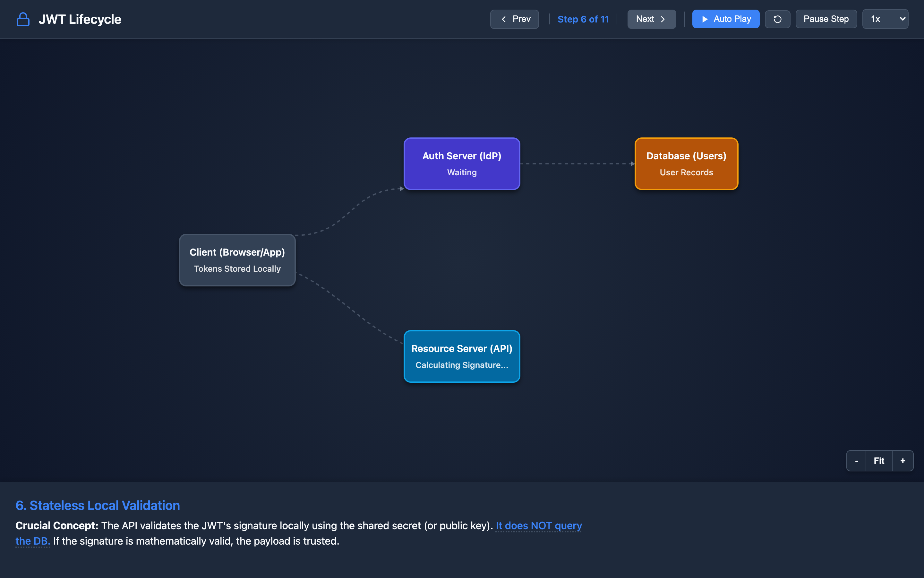This screenshot has height=578, width=924.
Task: Fit the diagram to view
Action: (x=879, y=461)
